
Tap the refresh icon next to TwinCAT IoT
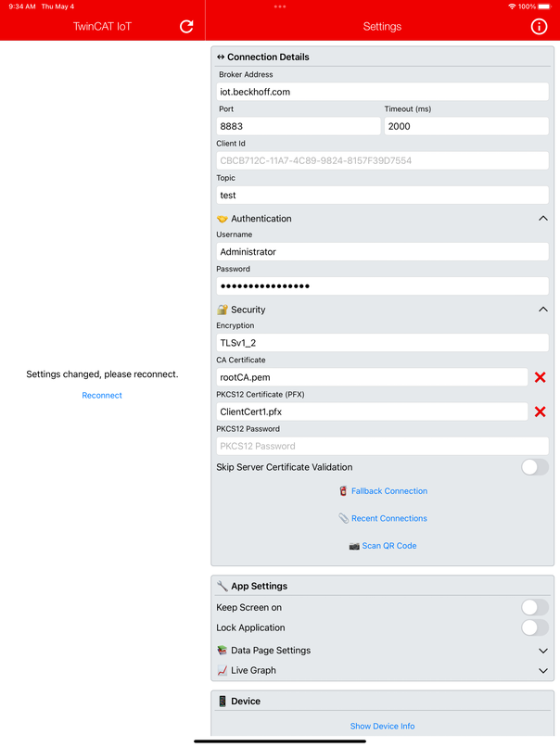[186, 27]
